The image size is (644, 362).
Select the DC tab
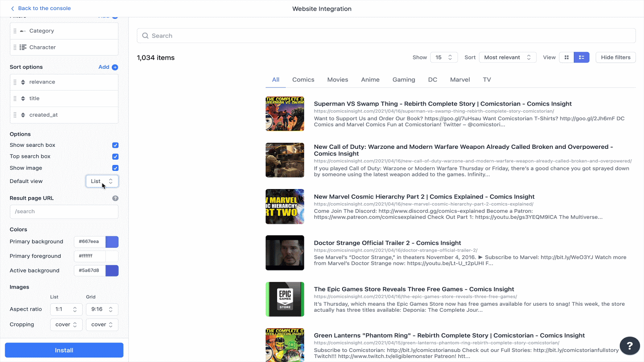(433, 80)
